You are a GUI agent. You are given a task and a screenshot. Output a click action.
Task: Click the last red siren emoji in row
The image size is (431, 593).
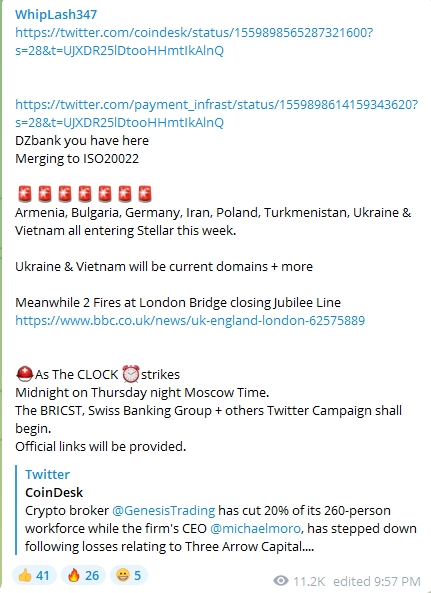tap(144, 194)
